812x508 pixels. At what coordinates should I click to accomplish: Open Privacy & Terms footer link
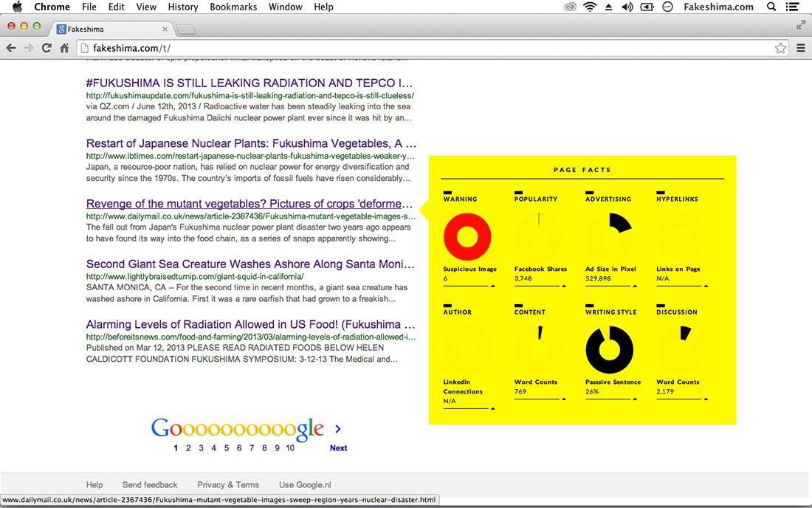pyautogui.click(x=228, y=484)
